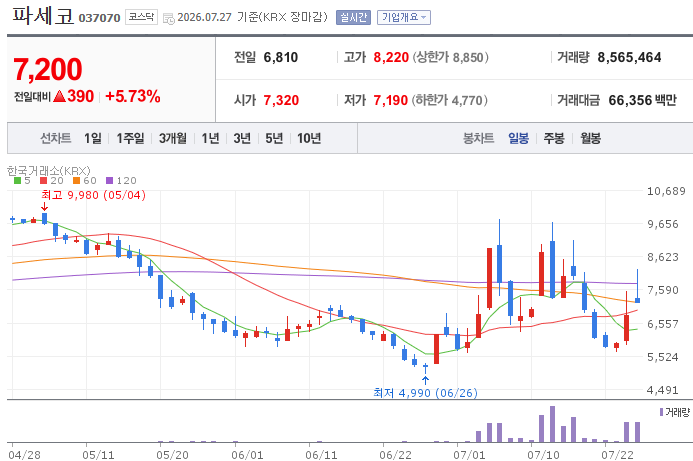Click the 거래량 value 8,565,464
The width and height of the screenshot is (693, 461).
click(629, 57)
